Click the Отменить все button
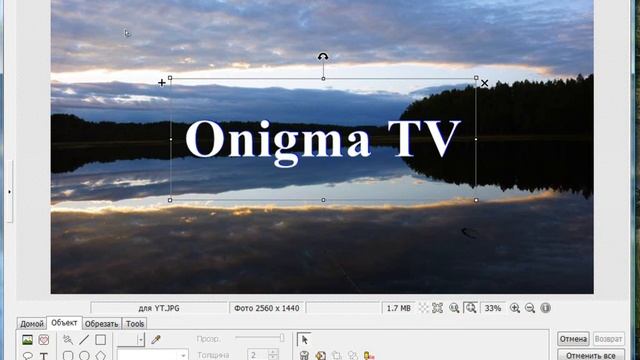Image resolution: width=640 pixels, height=360 pixels. click(591, 355)
